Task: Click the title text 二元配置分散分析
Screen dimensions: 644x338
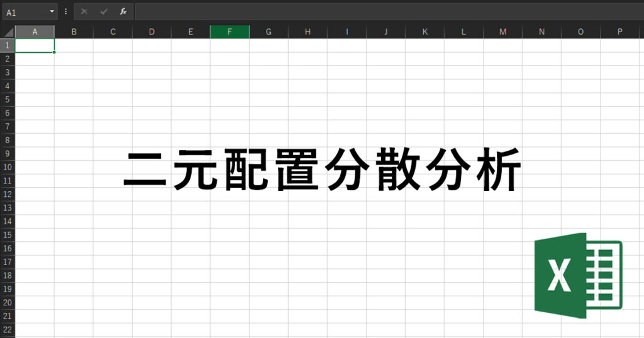Action: (322, 170)
